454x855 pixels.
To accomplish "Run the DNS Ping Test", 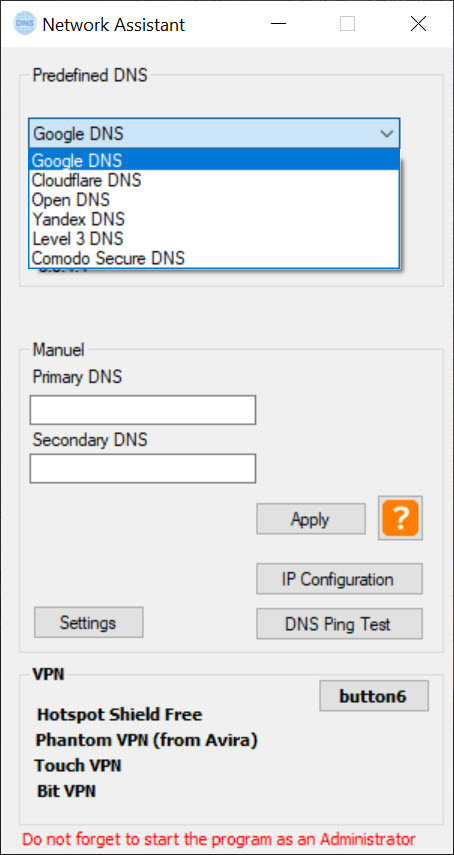I will [x=339, y=624].
